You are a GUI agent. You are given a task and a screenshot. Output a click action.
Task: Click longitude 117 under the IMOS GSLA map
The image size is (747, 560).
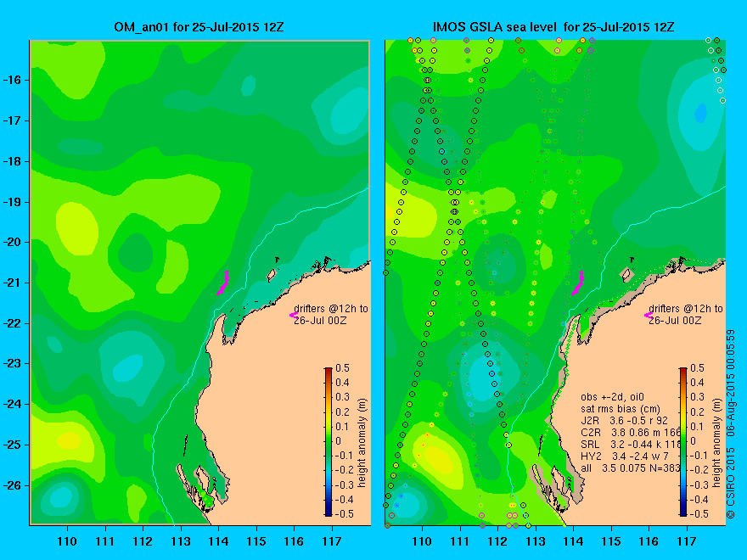(687, 541)
